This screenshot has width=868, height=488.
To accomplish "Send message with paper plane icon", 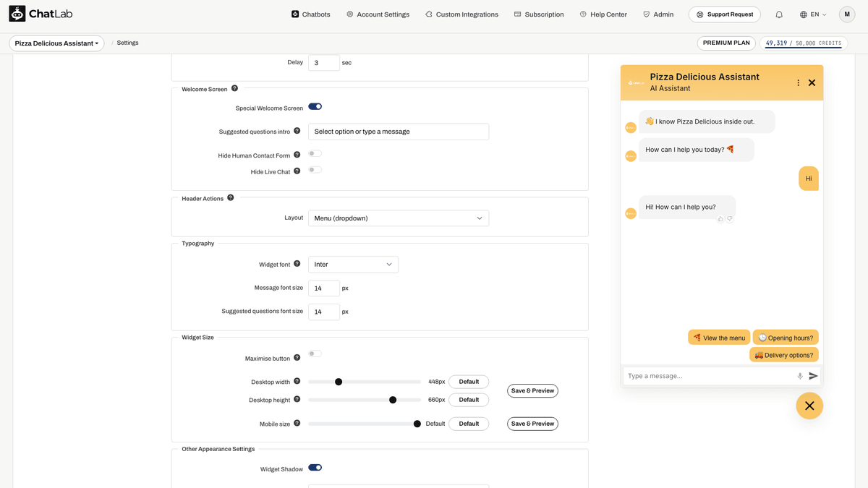I will [x=813, y=376].
